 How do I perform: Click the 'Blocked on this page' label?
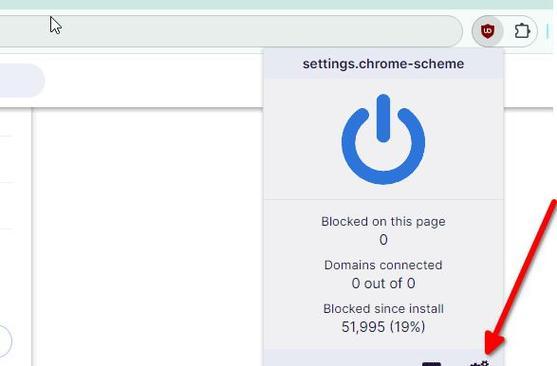[383, 221]
